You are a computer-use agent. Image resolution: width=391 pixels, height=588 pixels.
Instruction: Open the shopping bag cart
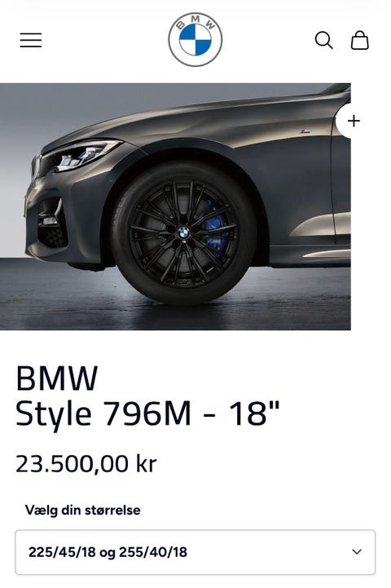pyautogui.click(x=359, y=40)
